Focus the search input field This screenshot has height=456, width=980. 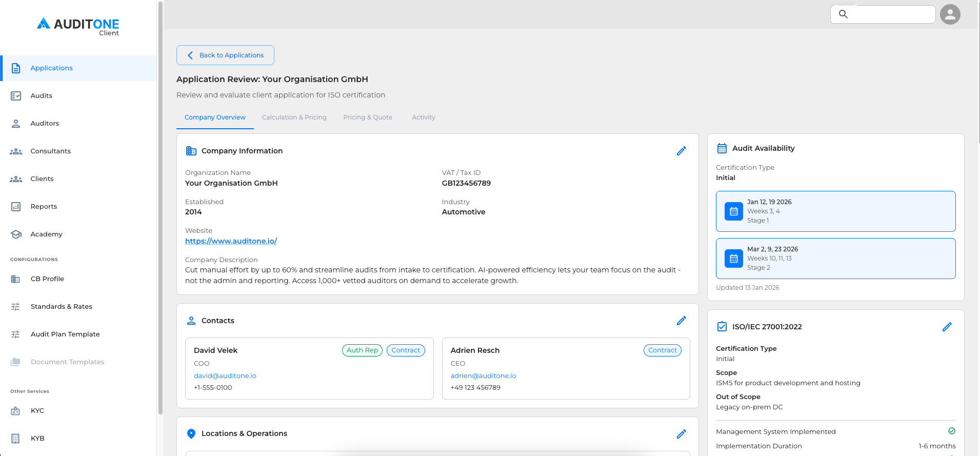tap(883, 14)
